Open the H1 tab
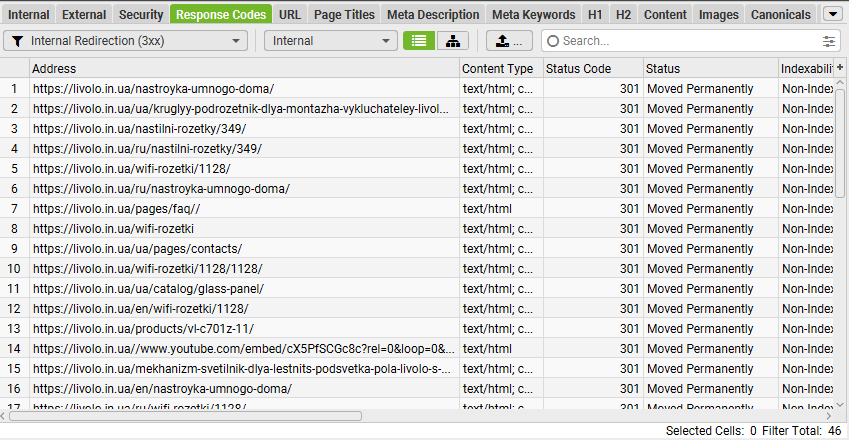Screen dimensions: 849x440 [595, 15]
